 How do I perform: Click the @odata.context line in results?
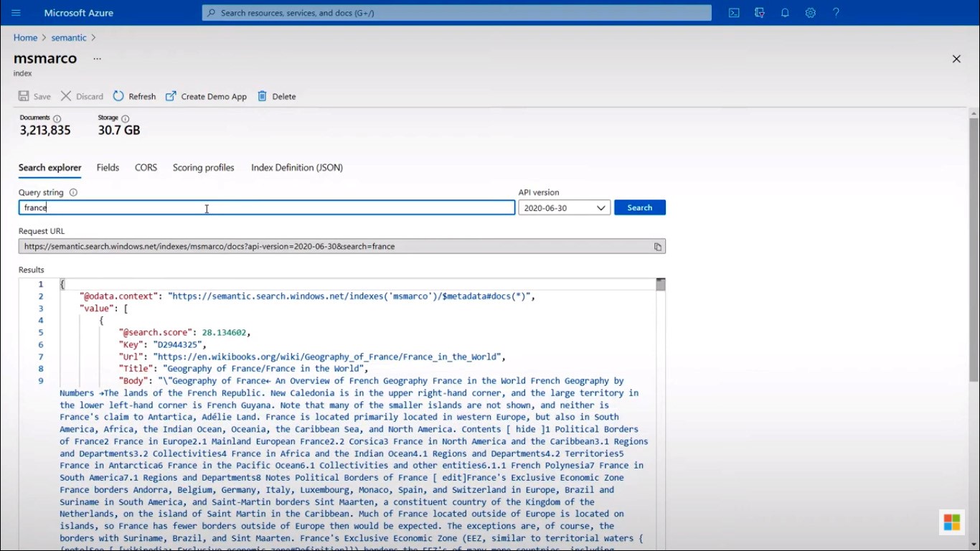308,296
